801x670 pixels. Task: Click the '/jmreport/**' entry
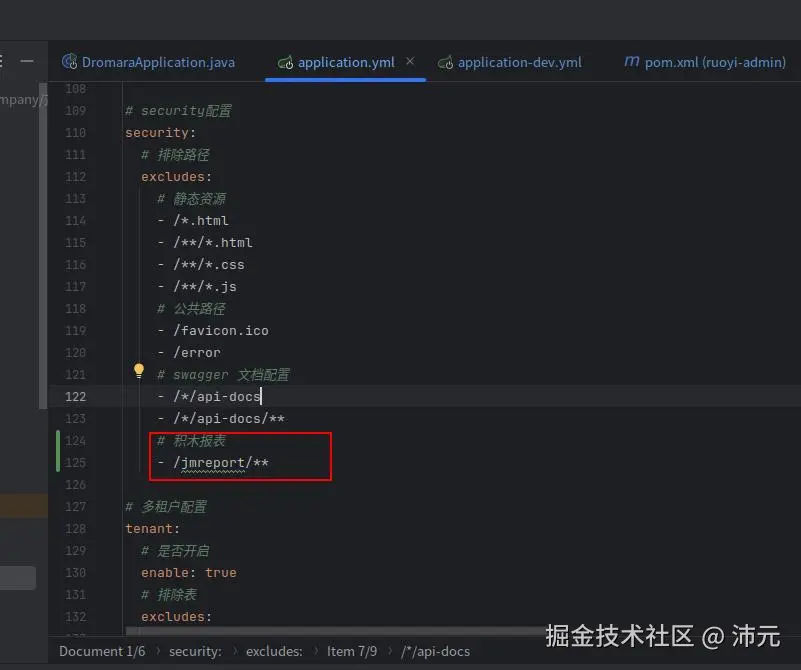tap(221, 463)
